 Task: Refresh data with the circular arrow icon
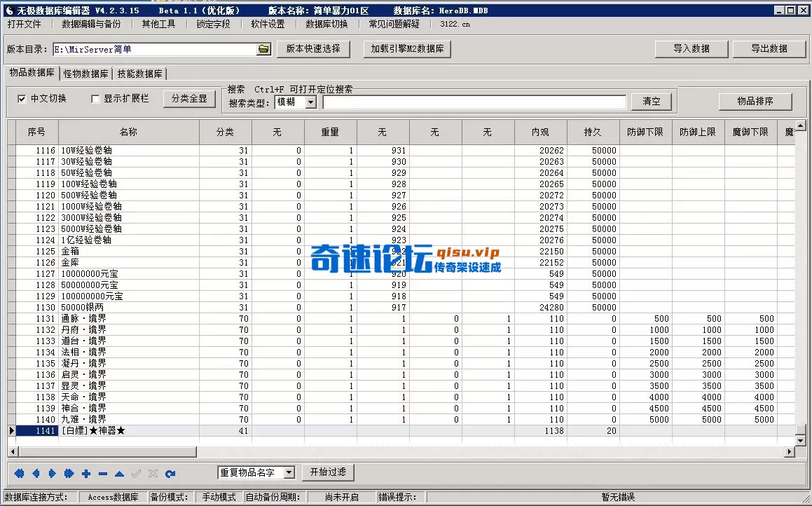click(x=169, y=473)
